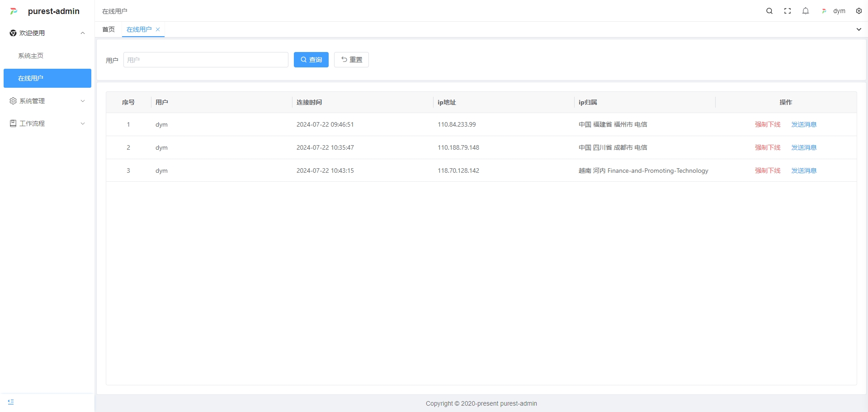Expand the 系统管理 menu group
The height and width of the screenshot is (412, 868).
click(x=47, y=101)
